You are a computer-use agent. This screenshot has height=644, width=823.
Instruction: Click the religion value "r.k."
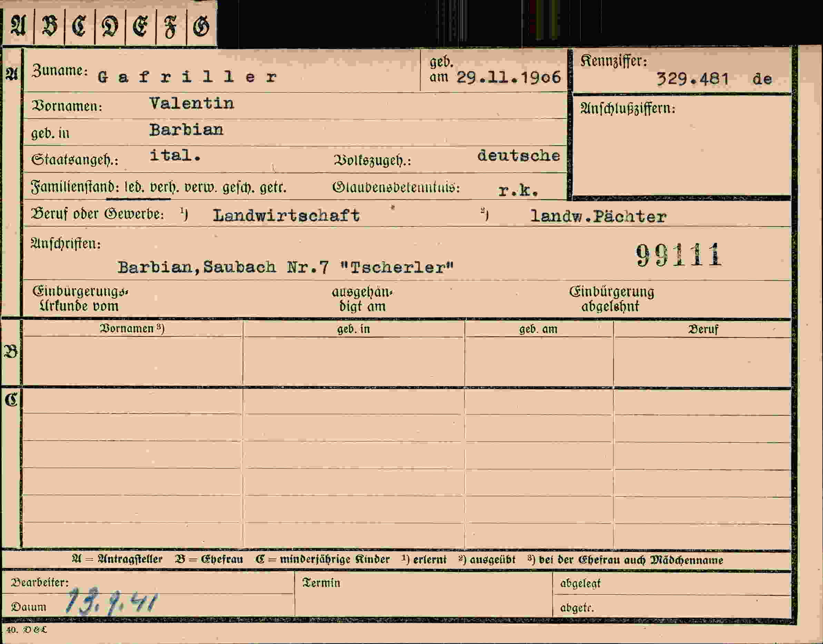click(x=518, y=190)
